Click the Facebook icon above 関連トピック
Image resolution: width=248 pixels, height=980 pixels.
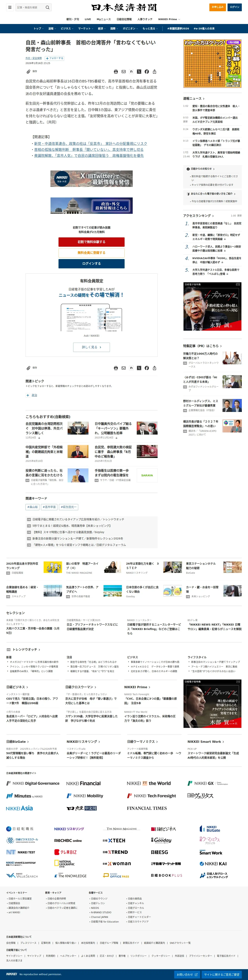pos(147,368)
